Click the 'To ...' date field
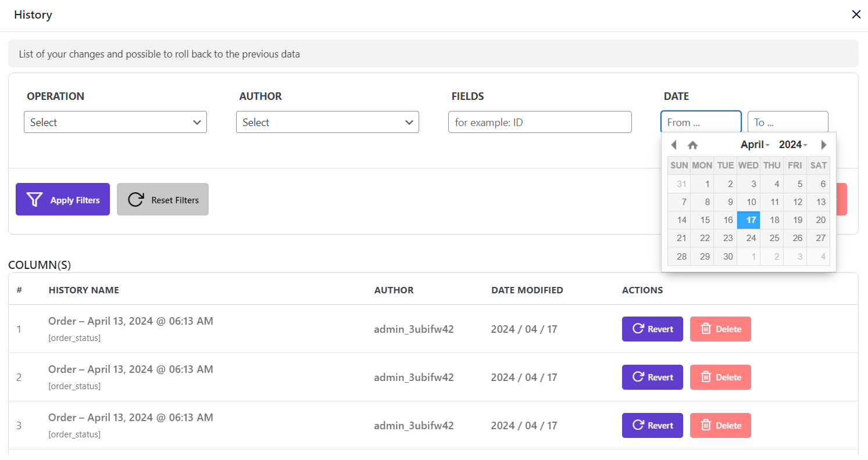This screenshot has height=460, width=868. click(x=787, y=122)
